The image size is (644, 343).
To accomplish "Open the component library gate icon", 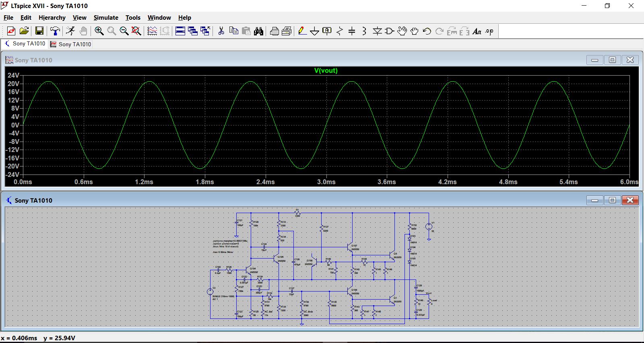I will click(x=390, y=31).
